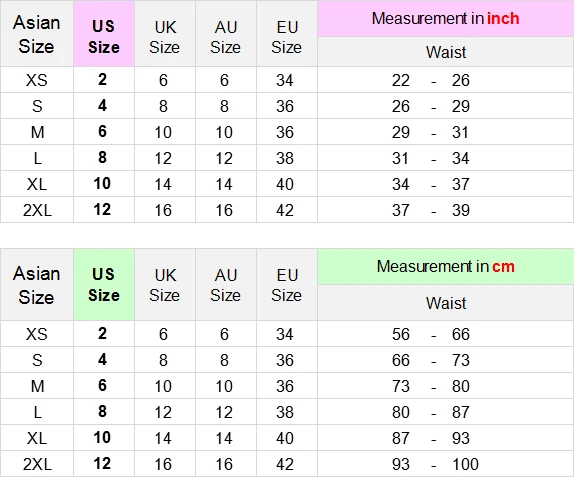Click the pink US Size header cell

click(104, 34)
